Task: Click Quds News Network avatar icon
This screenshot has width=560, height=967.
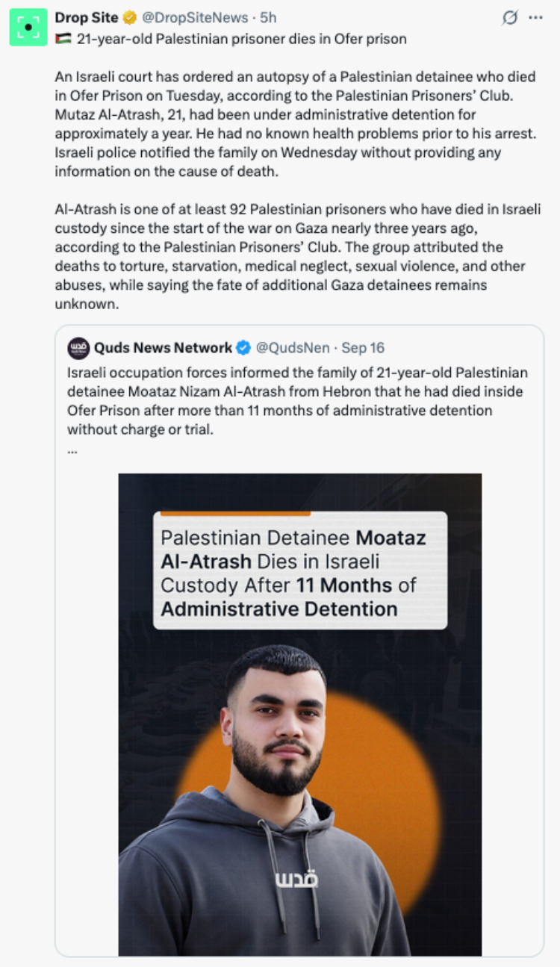Action: pos(78,348)
